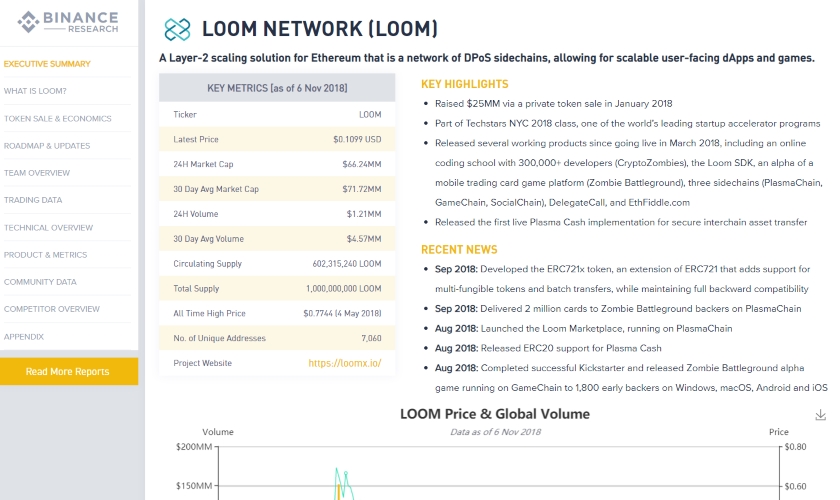Viewport: 840px width, 500px height.
Task: Click the $0.60 price axis label
Action: click(x=796, y=487)
